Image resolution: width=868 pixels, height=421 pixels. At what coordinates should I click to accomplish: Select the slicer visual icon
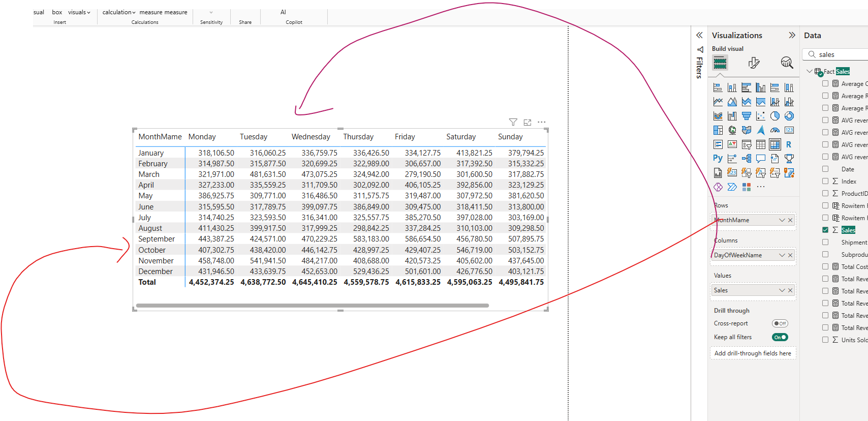tap(746, 144)
